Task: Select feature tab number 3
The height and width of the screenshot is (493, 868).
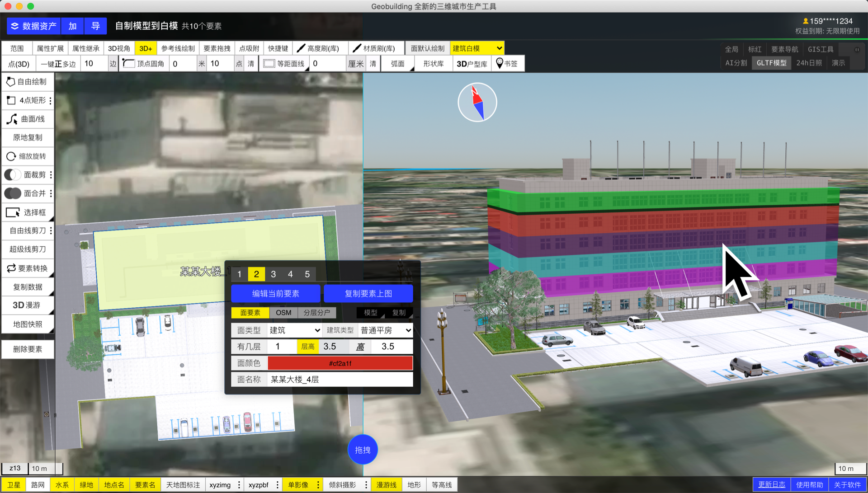Action: 273,274
